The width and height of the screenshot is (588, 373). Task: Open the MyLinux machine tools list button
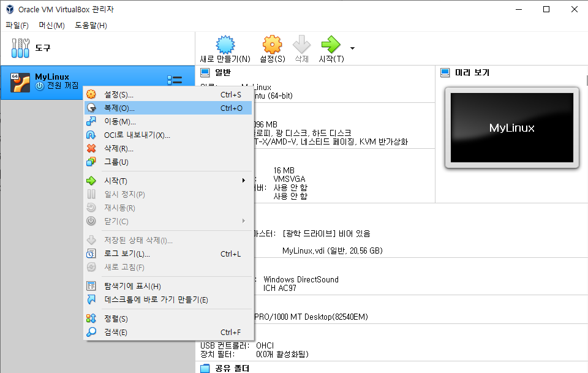pyautogui.click(x=175, y=80)
